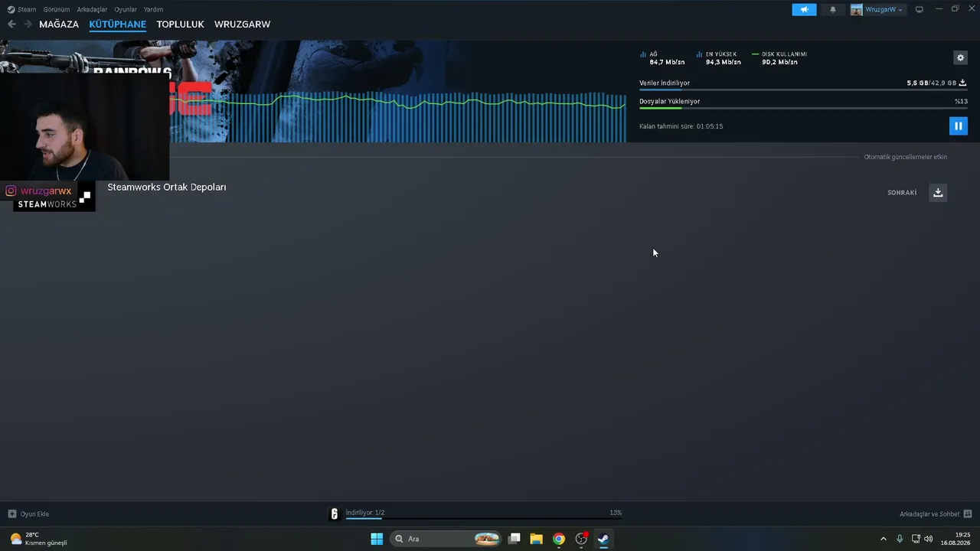Image resolution: width=980 pixels, height=551 pixels.
Task: Open the Steam taskbar icon
Action: (603, 539)
